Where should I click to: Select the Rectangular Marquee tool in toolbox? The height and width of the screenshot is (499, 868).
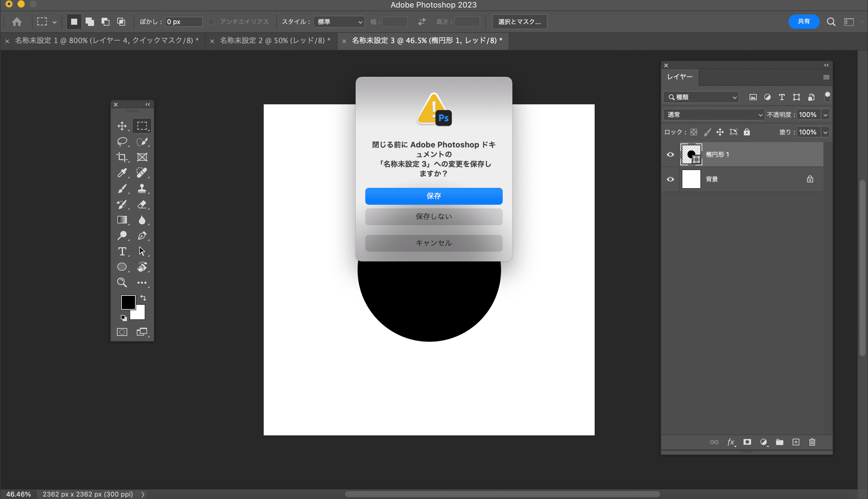click(x=142, y=126)
